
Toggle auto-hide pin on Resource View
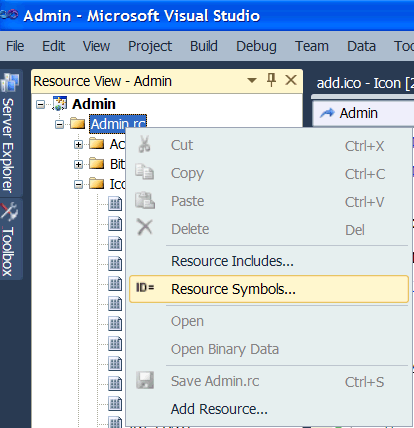(x=272, y=80)
